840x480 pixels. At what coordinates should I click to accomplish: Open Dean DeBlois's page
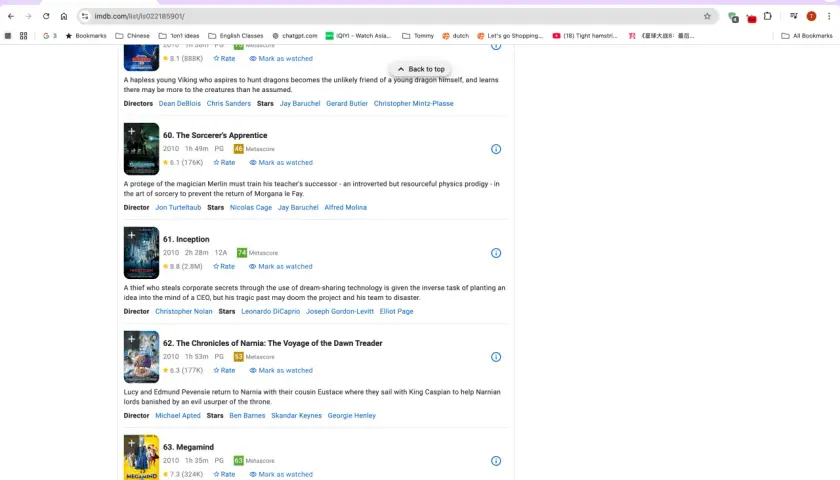coord(179,103)
